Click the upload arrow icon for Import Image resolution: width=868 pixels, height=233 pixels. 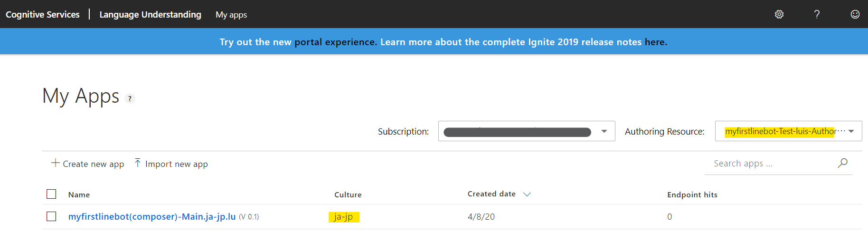(x=138, y=163)
